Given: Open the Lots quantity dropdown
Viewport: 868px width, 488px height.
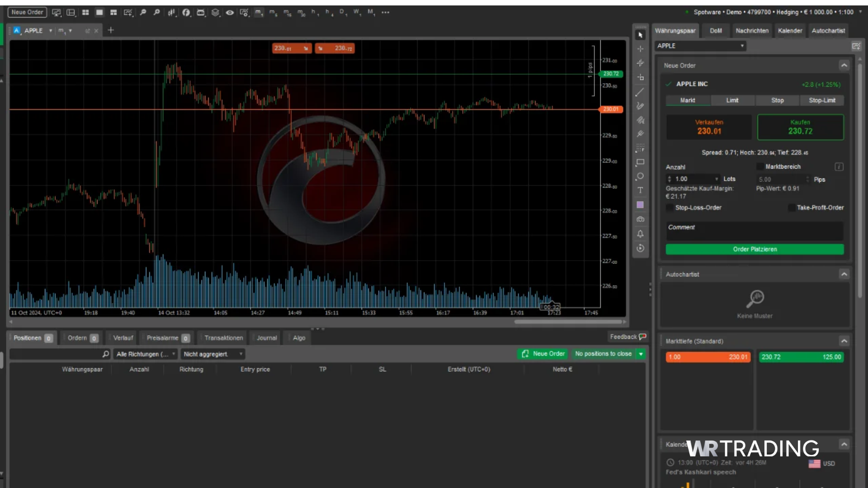Looking at the screenshot, I should (x=717, y=179).
